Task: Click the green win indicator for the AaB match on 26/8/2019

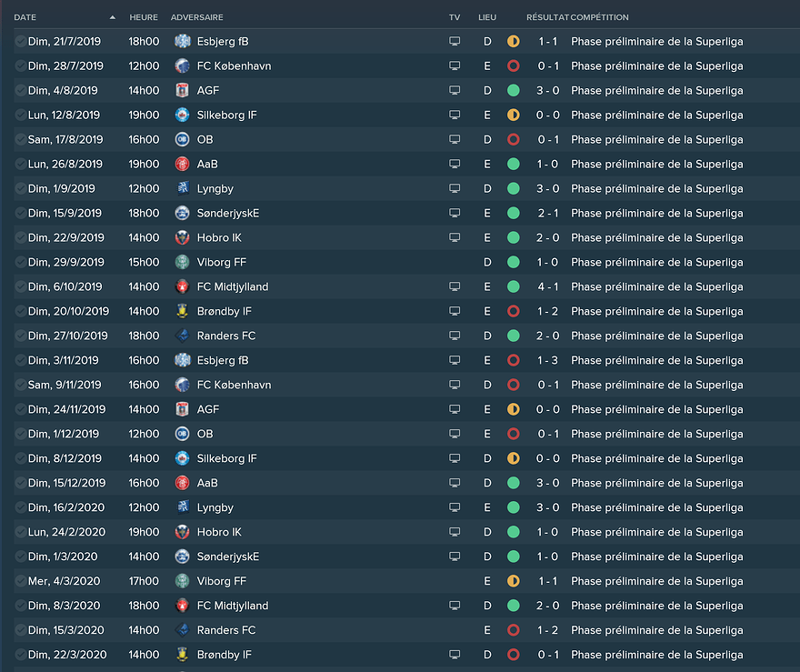Action: coord(513,164)
